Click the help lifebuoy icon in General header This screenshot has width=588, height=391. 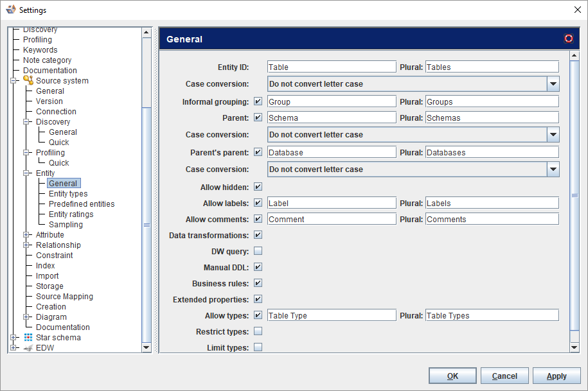(x=568, y=39)
